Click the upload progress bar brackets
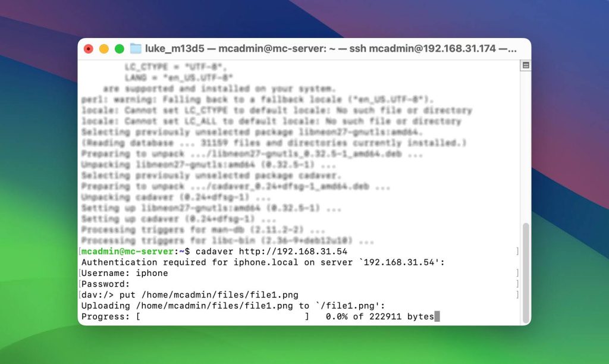609x364 pixels. 222,316
